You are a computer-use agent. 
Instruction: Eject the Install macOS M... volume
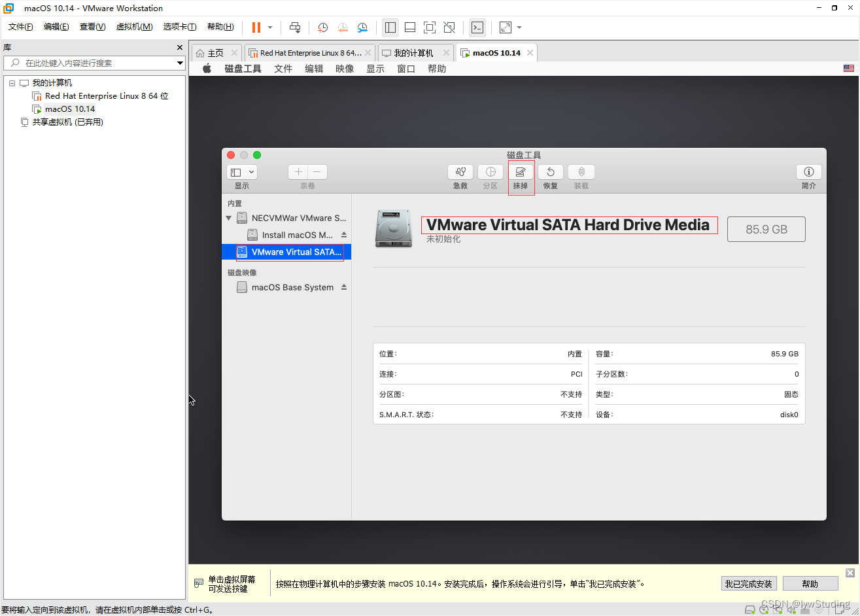coord(344,235)
